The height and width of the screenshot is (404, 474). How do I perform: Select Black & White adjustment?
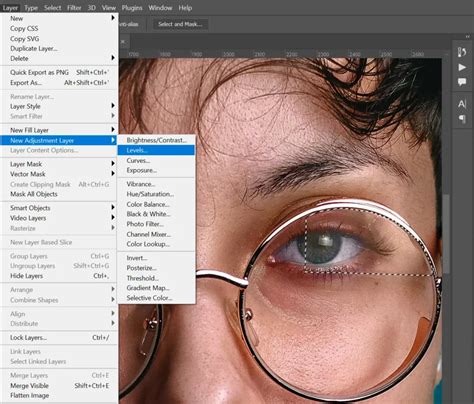[x=156, y=214]
